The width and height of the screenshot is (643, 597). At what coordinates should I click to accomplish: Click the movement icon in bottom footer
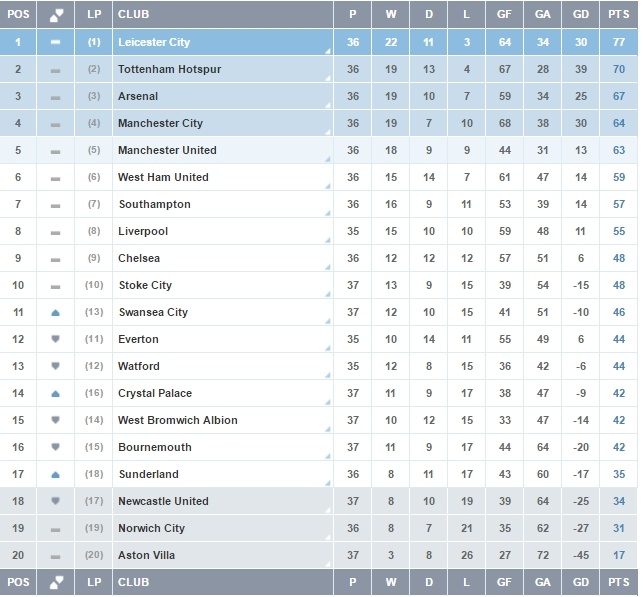[x=56, y=582]
